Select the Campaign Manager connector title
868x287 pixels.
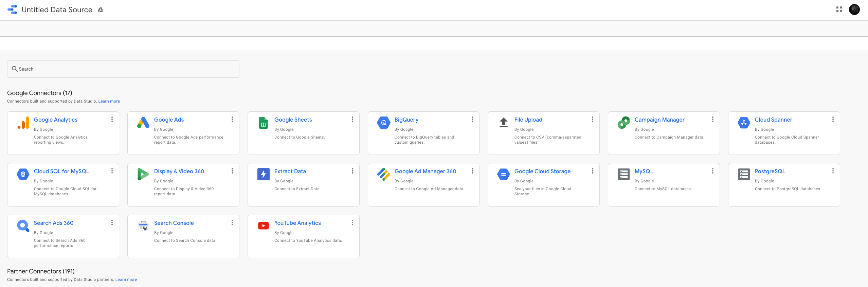tap(659, 120)
